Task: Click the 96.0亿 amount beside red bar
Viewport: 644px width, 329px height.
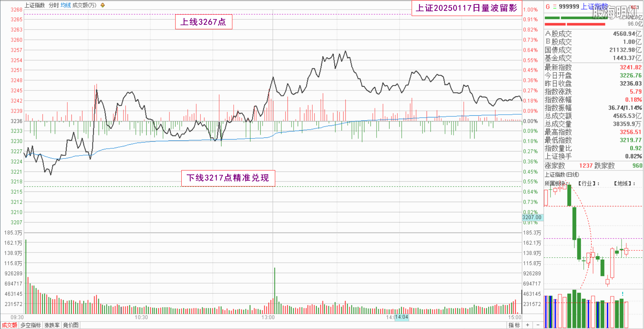Action: 635,24
